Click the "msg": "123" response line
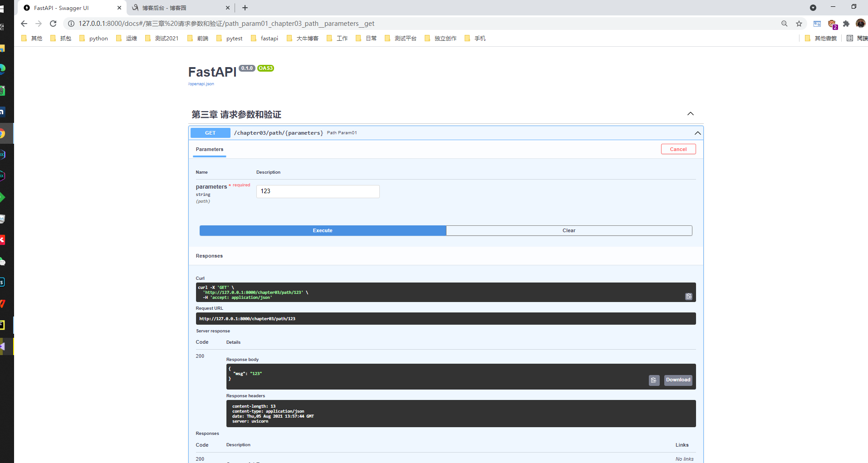This screenshot has height=463, width=868. [x=247, y=374]
